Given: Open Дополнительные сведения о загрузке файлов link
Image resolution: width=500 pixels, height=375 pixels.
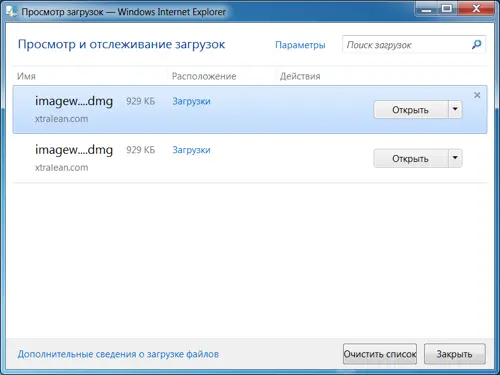Looking at the screenshot, I should tap(118, 354).
